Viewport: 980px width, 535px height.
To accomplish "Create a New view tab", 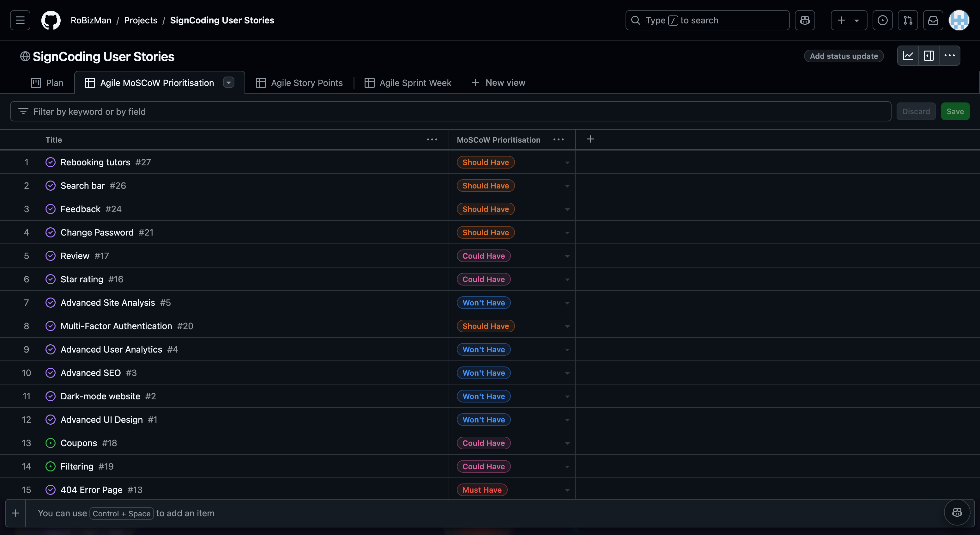I will click(x=498, y=83).
